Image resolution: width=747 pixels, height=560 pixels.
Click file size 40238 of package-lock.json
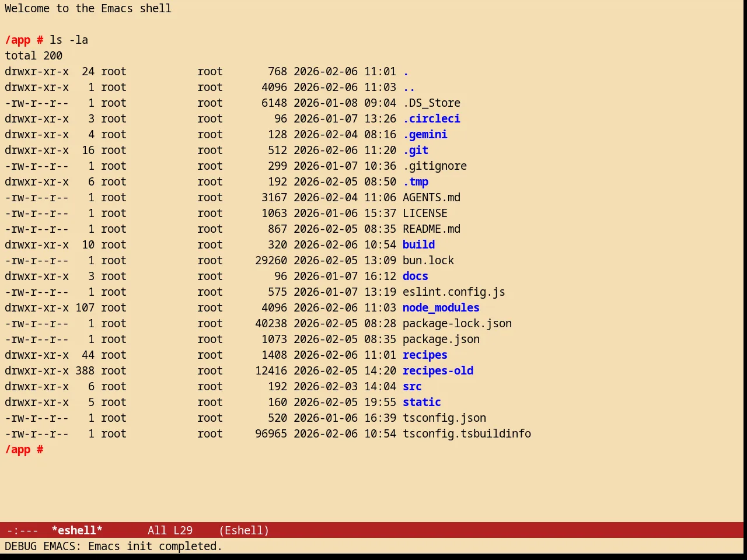[x=271, y=324]
